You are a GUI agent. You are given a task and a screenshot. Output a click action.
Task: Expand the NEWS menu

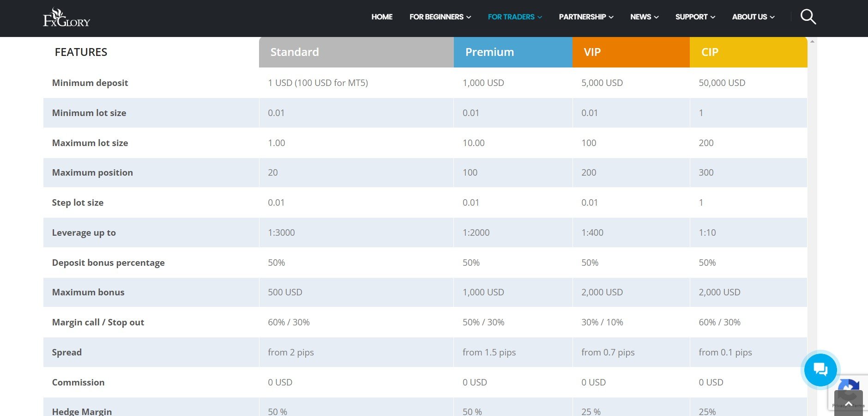(x=644, y=17)
